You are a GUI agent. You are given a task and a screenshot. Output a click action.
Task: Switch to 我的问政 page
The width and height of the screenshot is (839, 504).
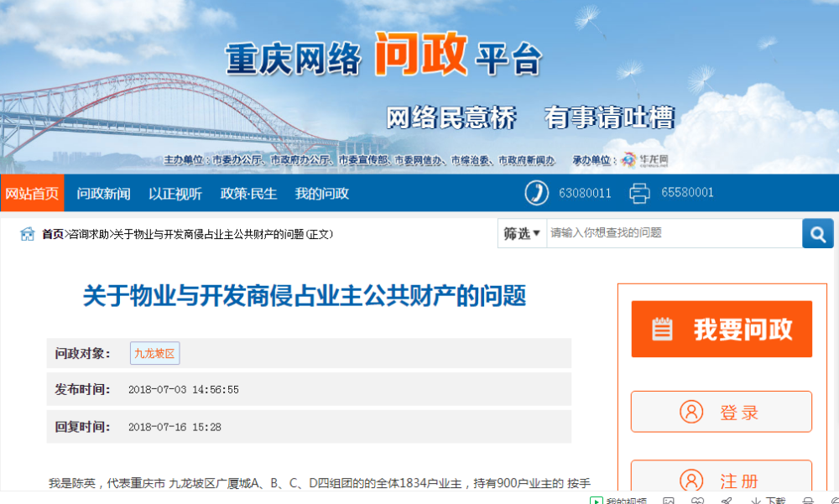321,194
